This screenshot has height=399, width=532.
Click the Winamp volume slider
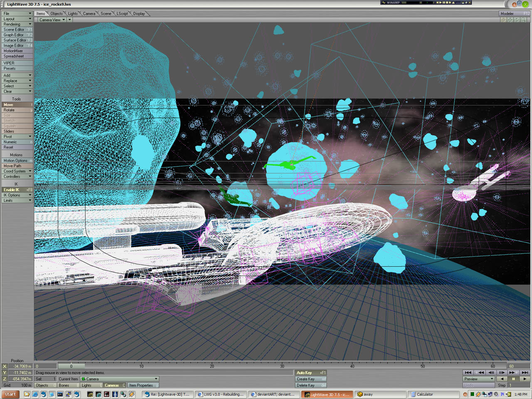458,2
